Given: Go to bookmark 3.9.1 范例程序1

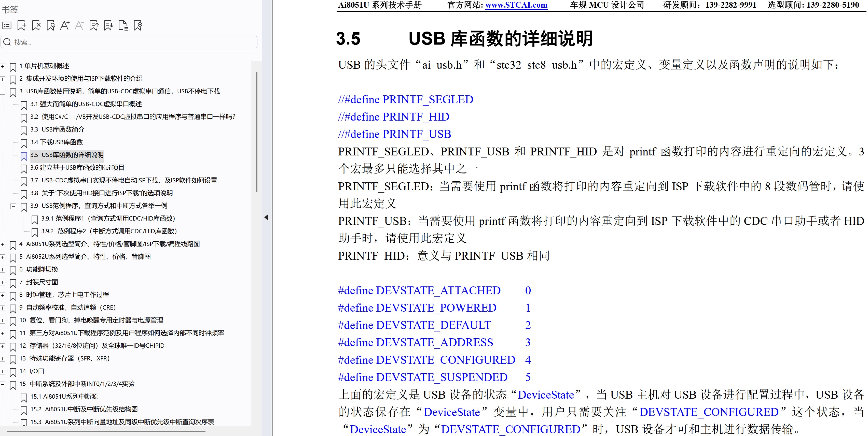Looking at the screenshot, I should 108,219.
